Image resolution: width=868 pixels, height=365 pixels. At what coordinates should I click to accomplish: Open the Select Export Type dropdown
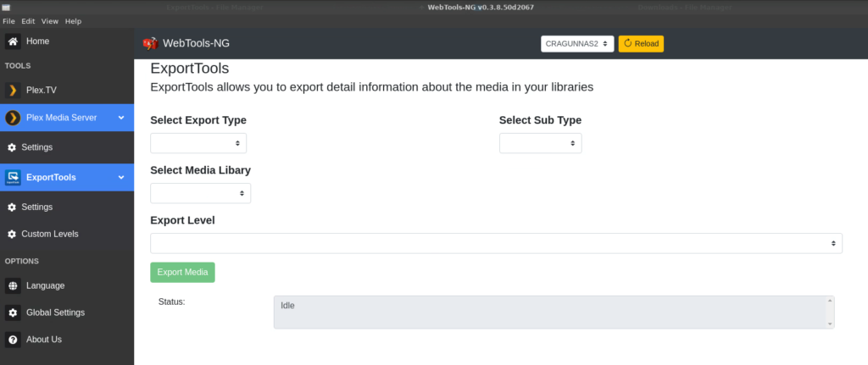[198, 143]
